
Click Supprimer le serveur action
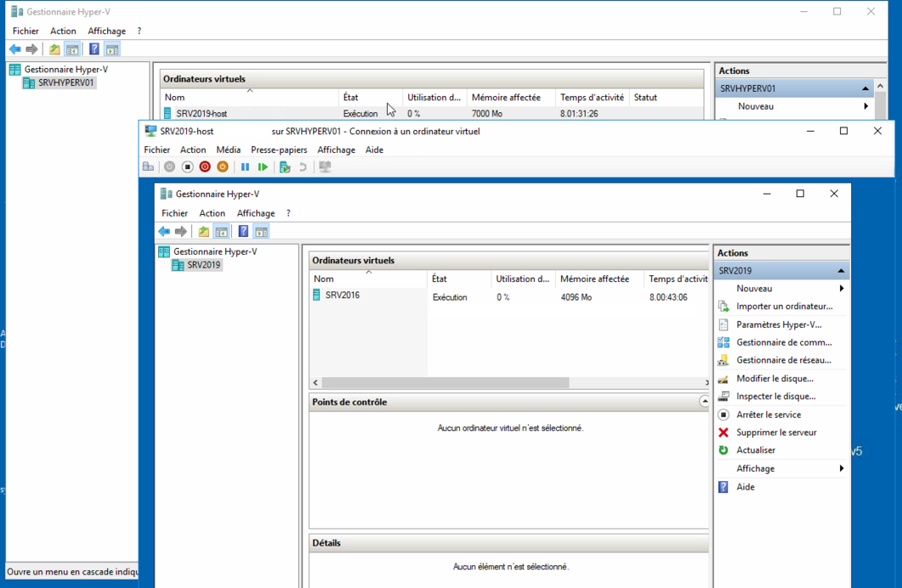coord(776,433)
